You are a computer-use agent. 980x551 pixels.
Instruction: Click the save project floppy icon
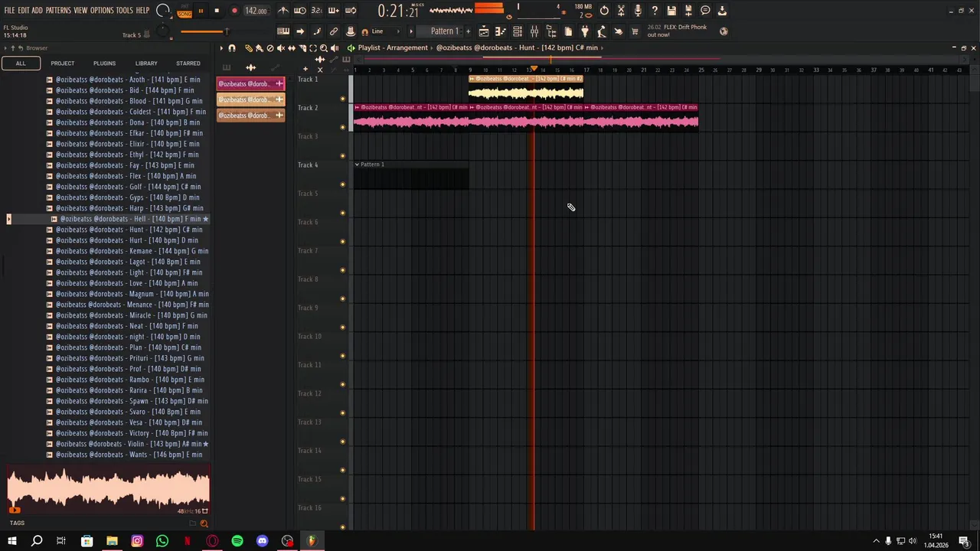pyautogui.click(x=671, y=11)
